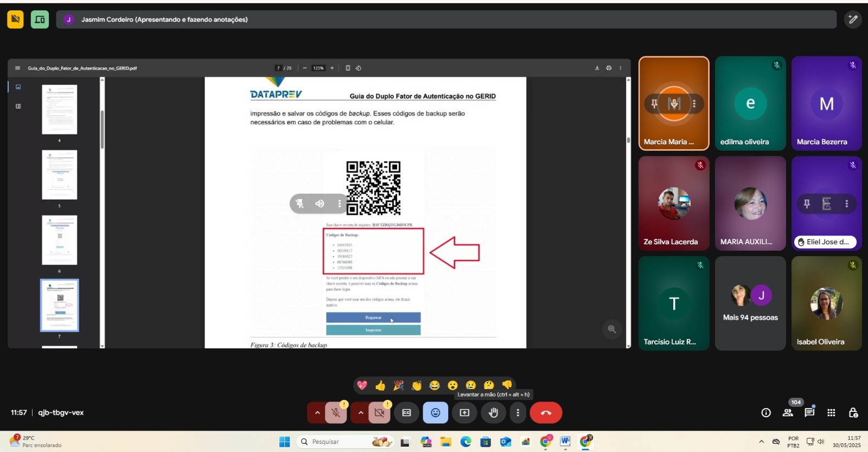Toggle the emoji reactions button
This screenshot has height=452, width=868.
(x=435, y=413)
